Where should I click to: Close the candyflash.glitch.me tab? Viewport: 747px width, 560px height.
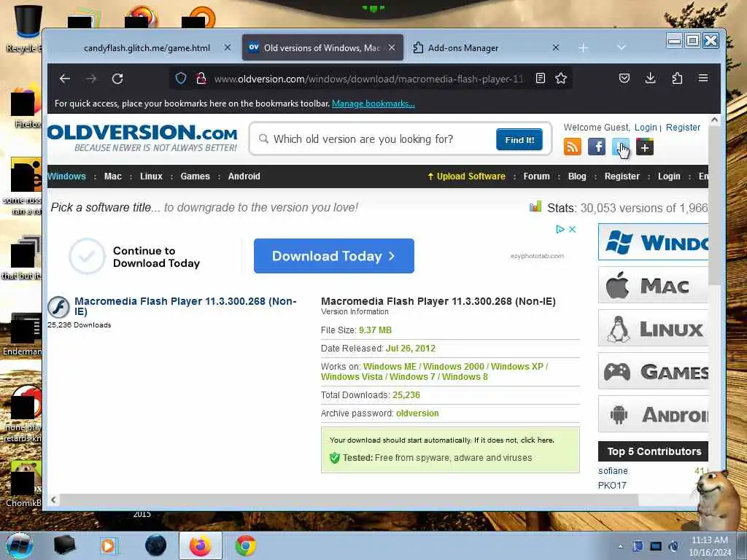tap(228, 47)
